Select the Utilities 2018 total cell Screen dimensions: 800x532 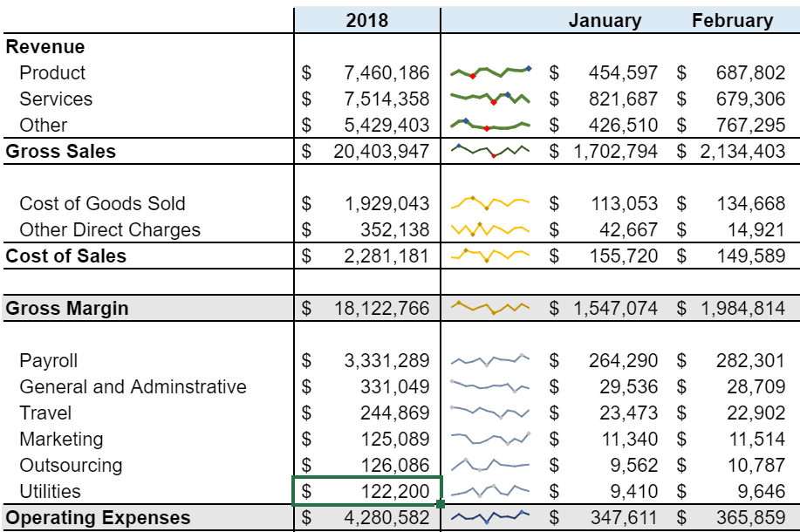367,491
